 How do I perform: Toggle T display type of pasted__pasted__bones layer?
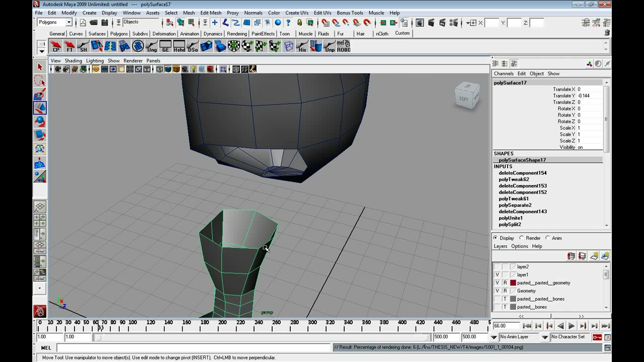tap(505, 299)
